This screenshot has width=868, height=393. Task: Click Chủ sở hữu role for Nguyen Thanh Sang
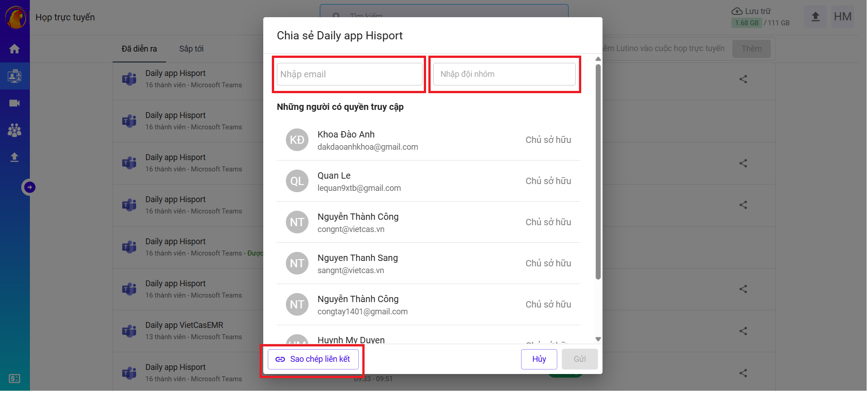point(548,264)
